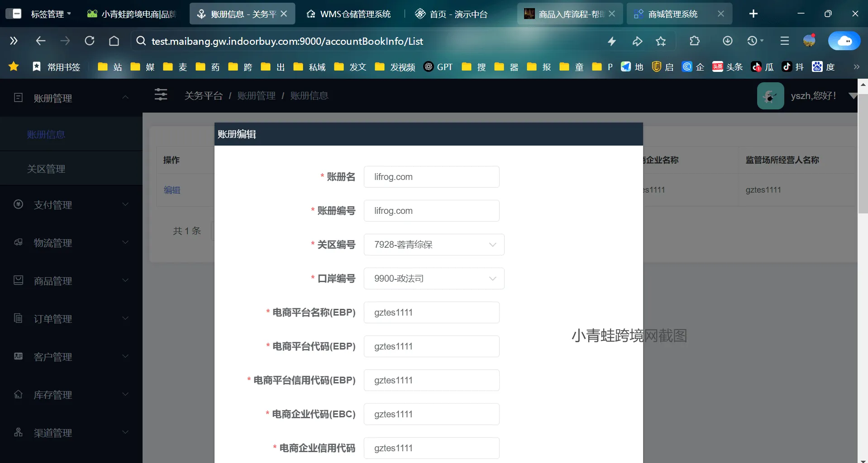Click the blue cloud icon in toolbar

[844, 41]
